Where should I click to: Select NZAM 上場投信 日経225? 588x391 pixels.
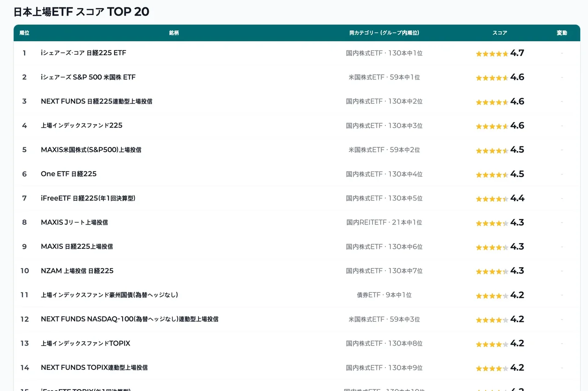point(77,271)
